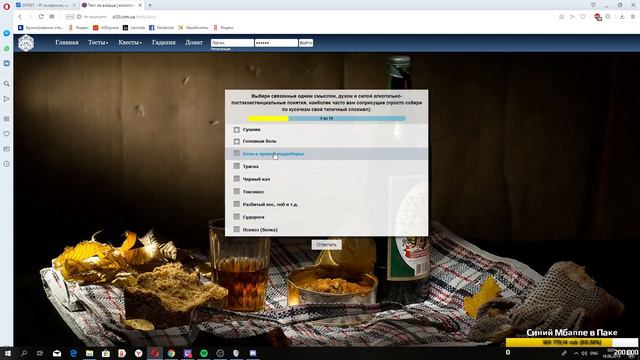Open downloads icon in browser toolbar
Viewport: 640px width, 360px height.
622,17
